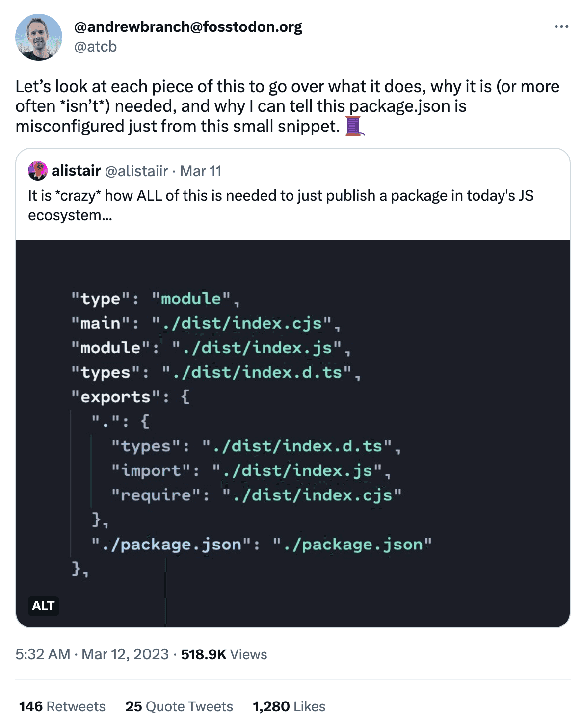Screen dimensions: 583x728
Task: Click the quoted tweet text about JS ecosystem
Action: click(281, 206)
